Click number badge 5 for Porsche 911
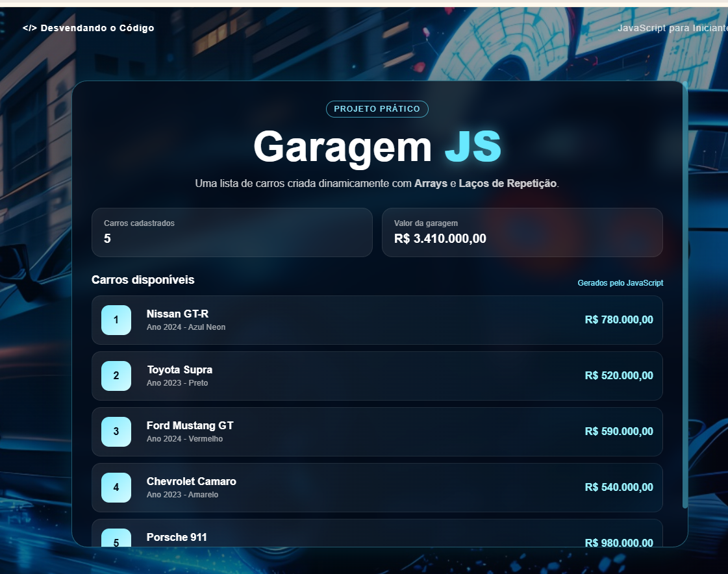Viewport: 728px width, 574px height. pyautogui.click(x=116, y=538)
